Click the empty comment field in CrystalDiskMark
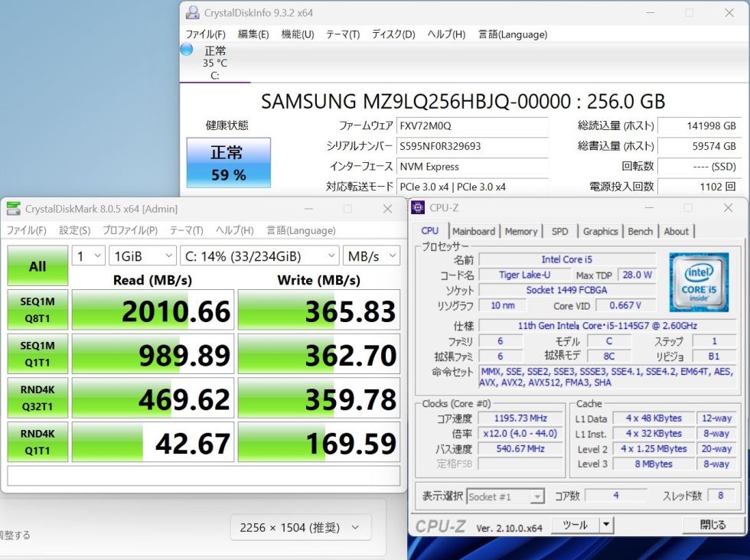Image resolution: width=750 pixels, height=560 pixels. pyautogui.click(x=204, y=475)
